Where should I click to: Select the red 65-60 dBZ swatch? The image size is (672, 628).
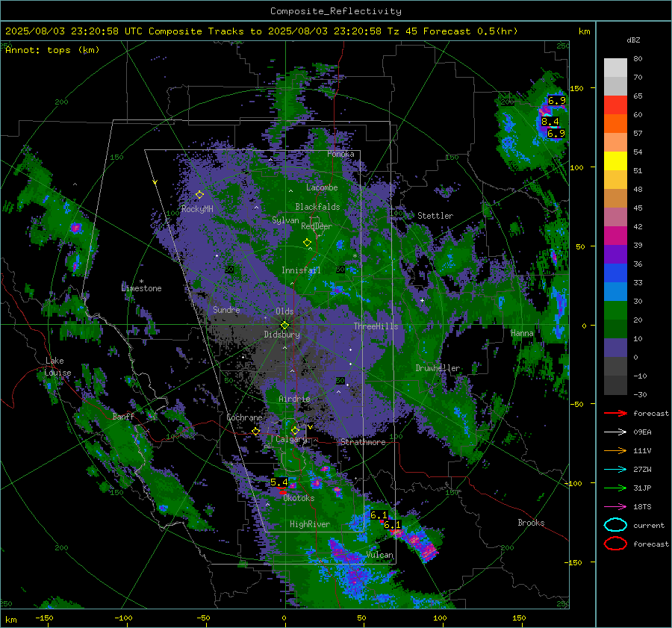pyautogui.click(x=615, y=105)
